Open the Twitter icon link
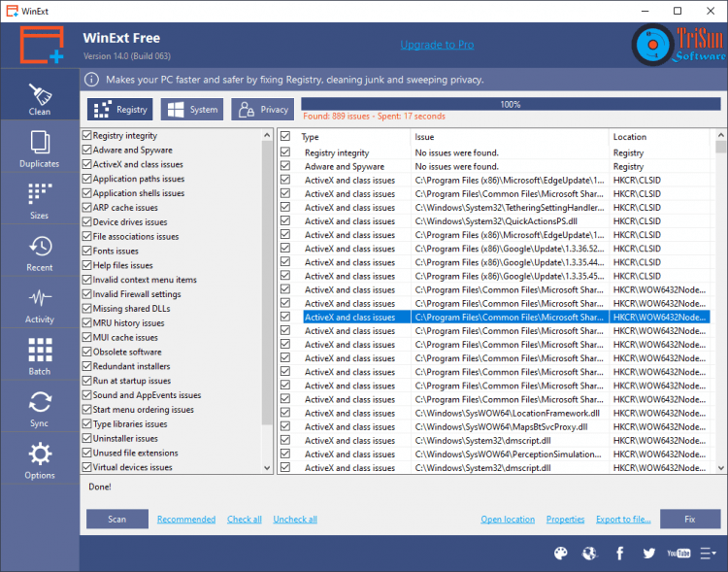This screenshot has height=572, width=728. [x=649, y=553]
